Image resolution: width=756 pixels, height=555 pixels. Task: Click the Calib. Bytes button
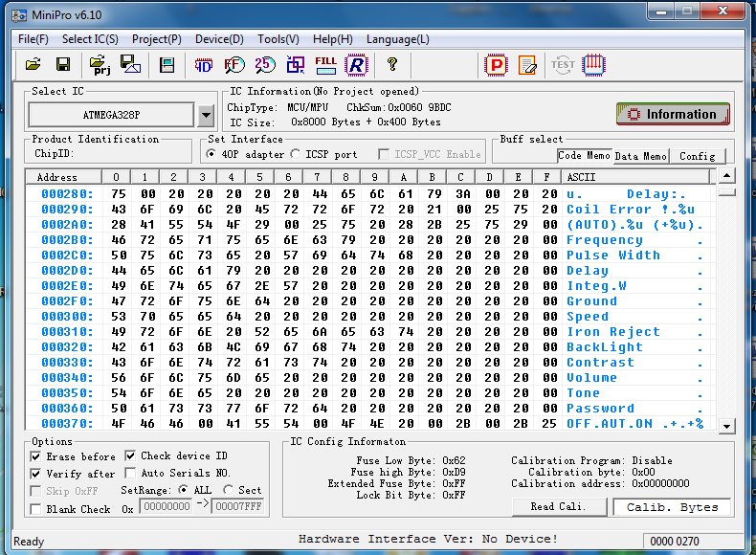tap(672, 507)
